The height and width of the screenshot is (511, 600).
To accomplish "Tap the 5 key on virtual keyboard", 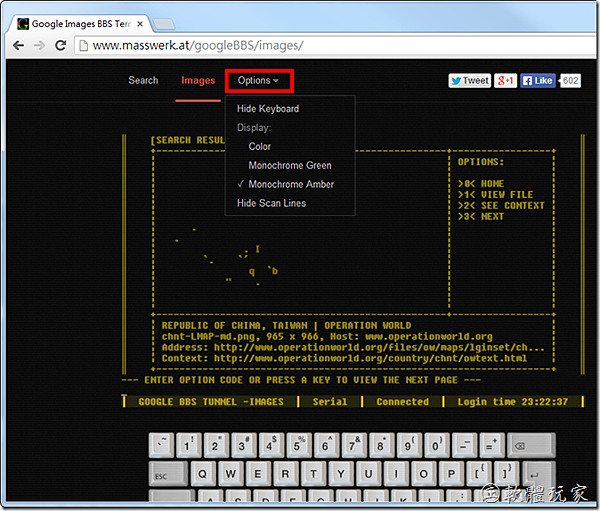I will (299, 445).
